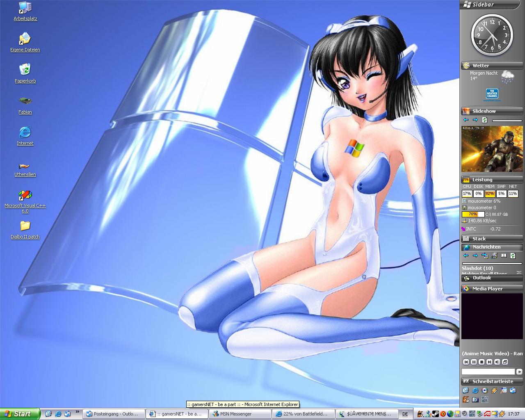Click the Nachrichten open-book icon
The height and width of the screenshot is (420, 525).
tap(504, 256)
